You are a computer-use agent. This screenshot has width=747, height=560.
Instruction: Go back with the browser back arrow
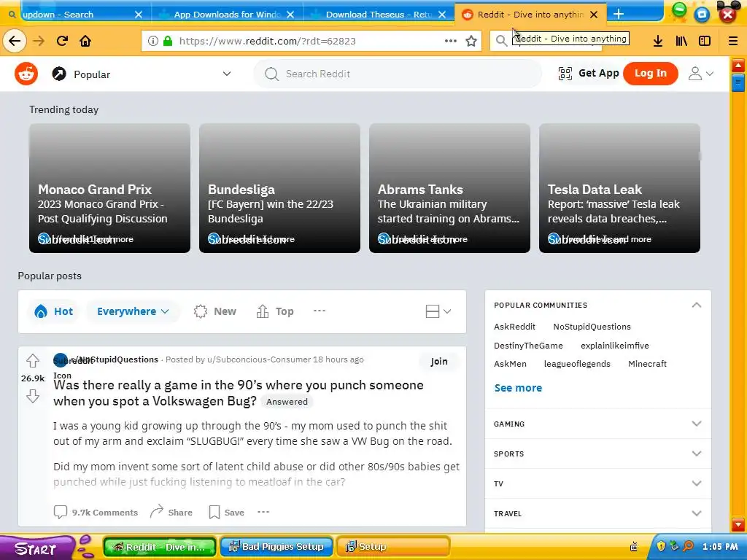(x=15, y=41)
